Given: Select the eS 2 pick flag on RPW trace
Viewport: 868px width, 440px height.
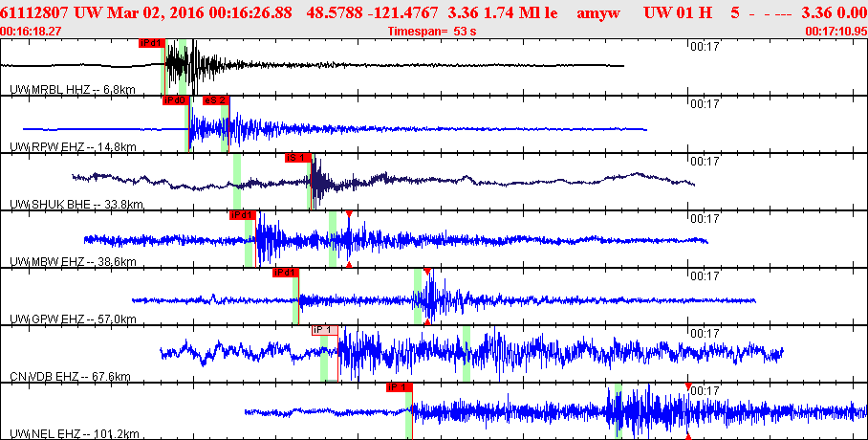Looking at the screenshot, I should pos(216,100).
